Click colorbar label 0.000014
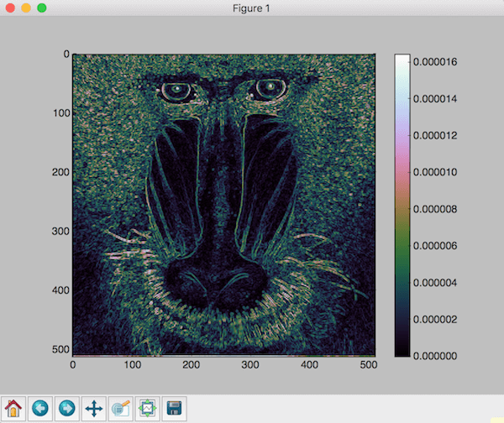This screenshot has height=423, width=504. click(435, 98)
